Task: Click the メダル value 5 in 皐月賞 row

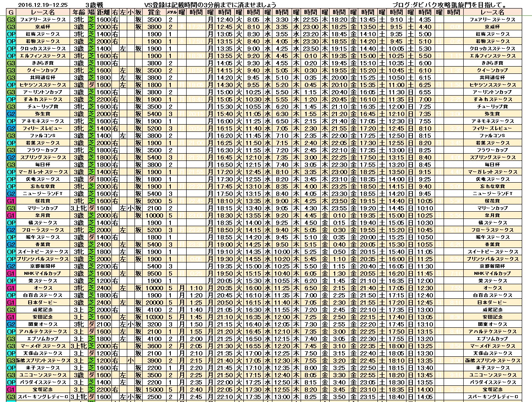Action: [x=171, y=216]
